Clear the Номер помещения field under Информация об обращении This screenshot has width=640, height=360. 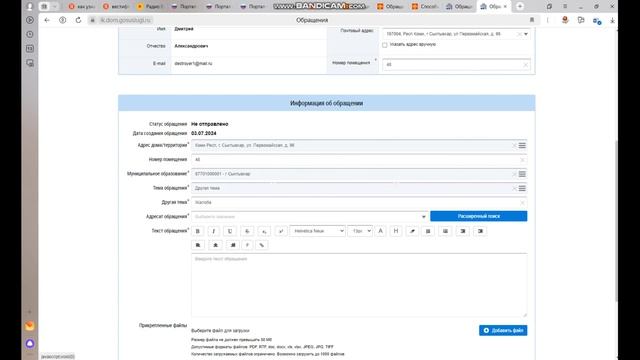coord(522,160)
